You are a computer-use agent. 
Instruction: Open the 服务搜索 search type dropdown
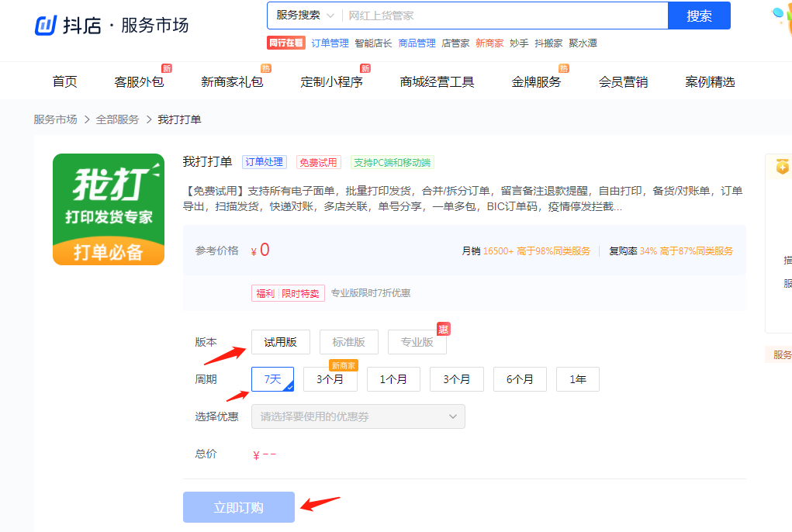[x=305, y=16]
